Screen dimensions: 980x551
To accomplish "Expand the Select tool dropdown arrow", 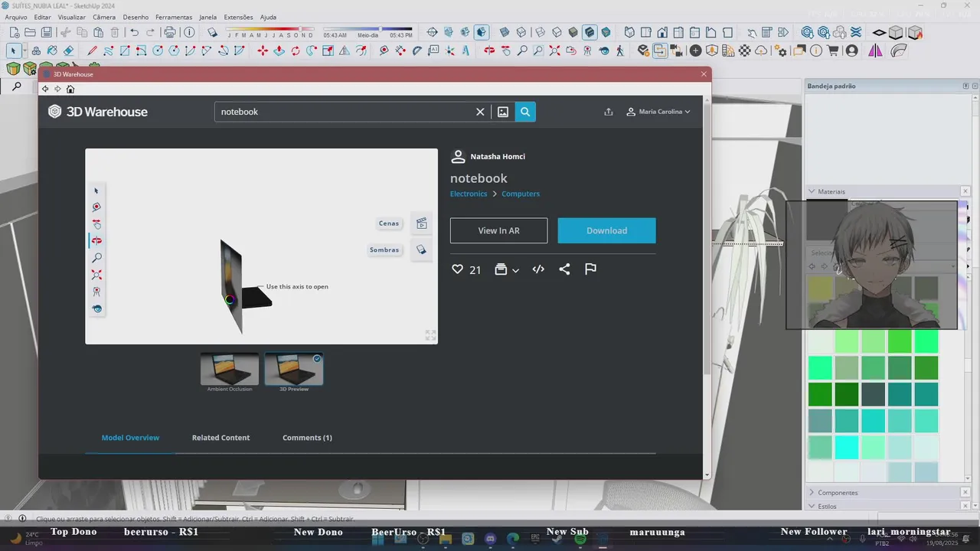I will tap(24, 51).
